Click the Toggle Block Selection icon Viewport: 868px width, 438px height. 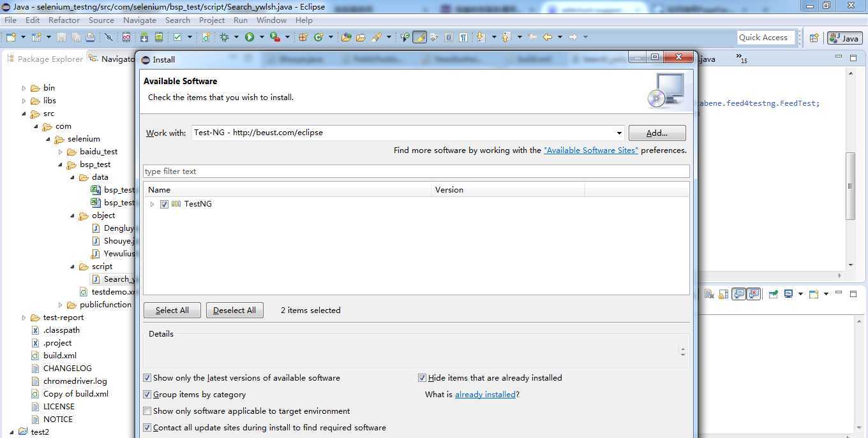(448, 37)
